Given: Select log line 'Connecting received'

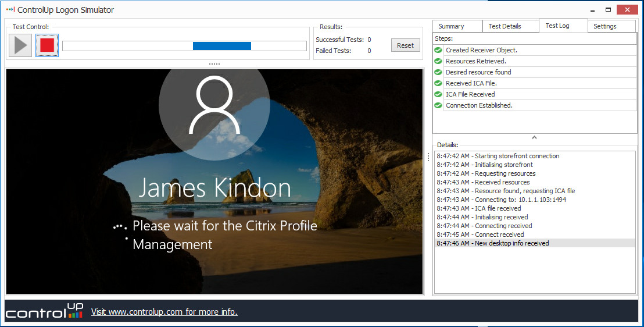Looking at the screenshot, I should [x=535, y=225].
